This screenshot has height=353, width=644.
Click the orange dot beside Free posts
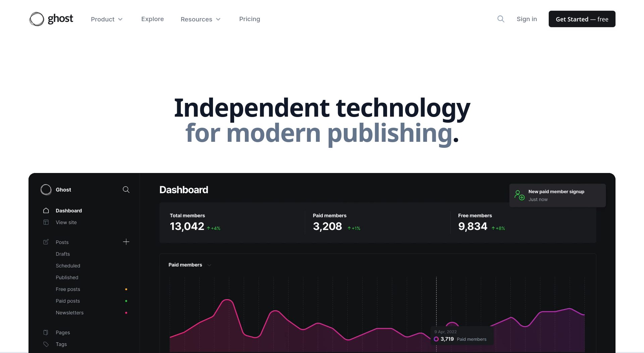pos(126,289)
